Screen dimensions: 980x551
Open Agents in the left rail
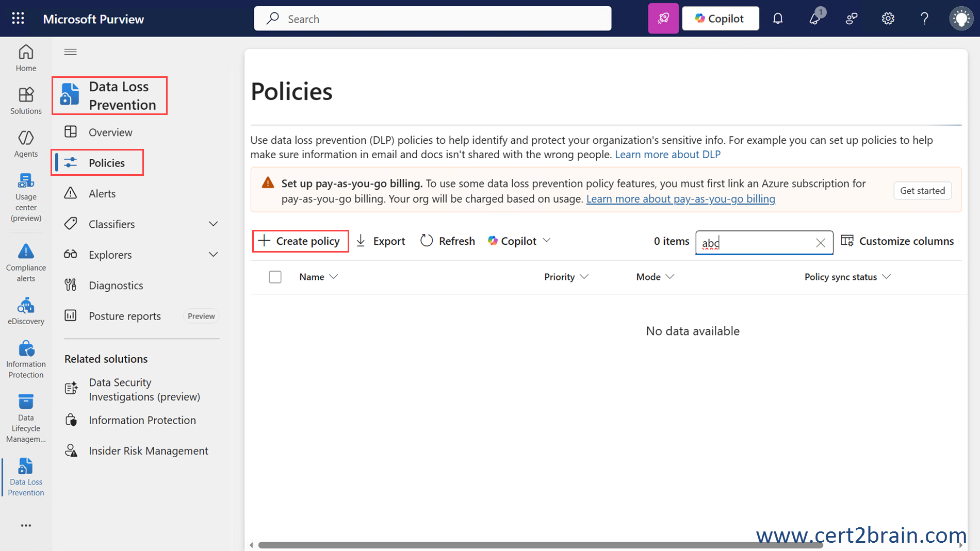(x=26, y=144)
